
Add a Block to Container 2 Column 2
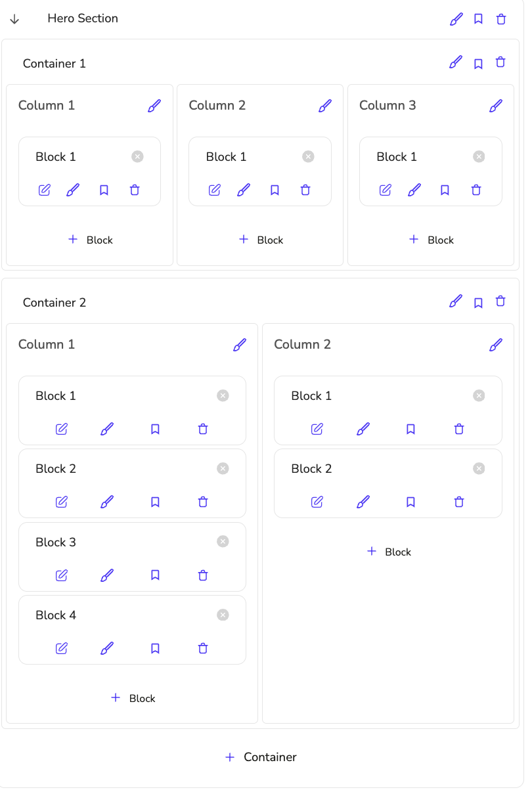[389, 552]
